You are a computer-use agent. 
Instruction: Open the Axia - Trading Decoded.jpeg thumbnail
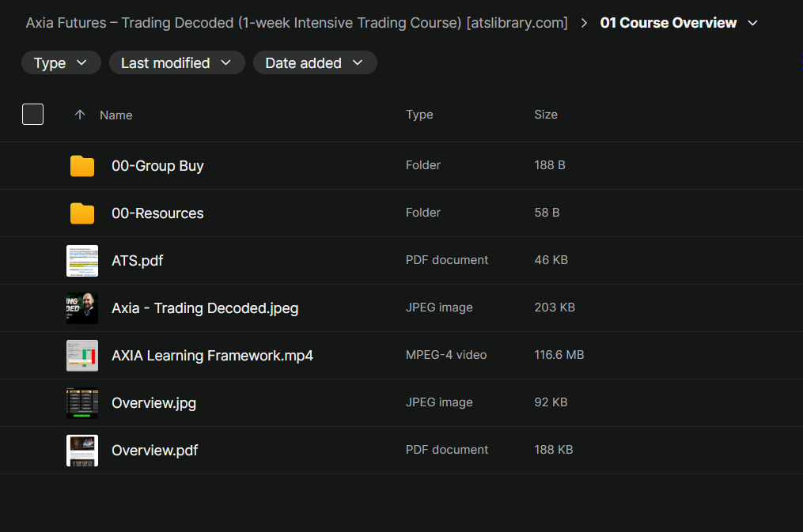[82, 308]
